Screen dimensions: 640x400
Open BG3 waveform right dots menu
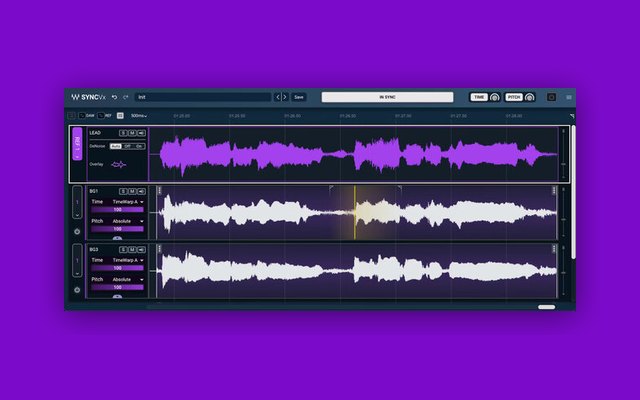click(x=554, y=249)
